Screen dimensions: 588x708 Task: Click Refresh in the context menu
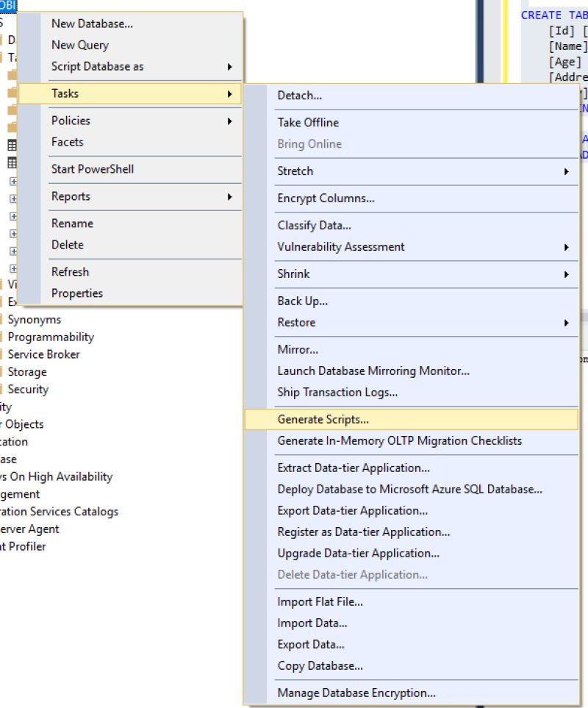pos(71,271)
